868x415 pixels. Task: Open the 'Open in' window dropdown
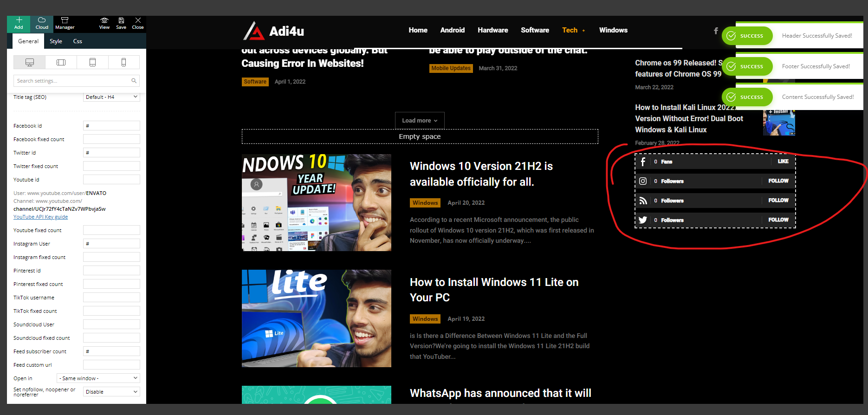[98, 378]
